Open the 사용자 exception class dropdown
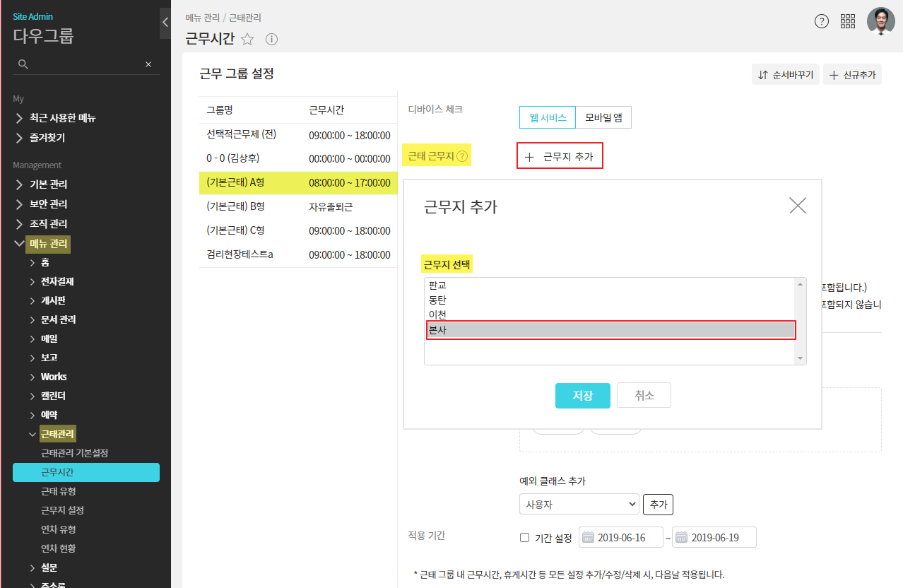903x588 pixels. pyautogui.click(x=579, y=505)
